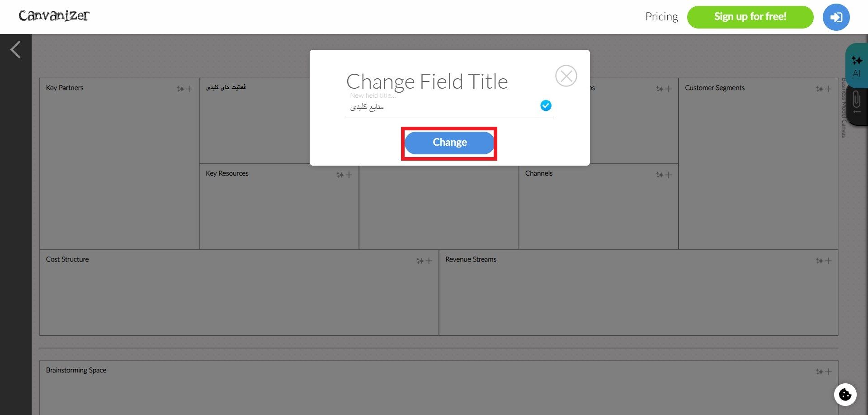868x415 pixels.
Task: Open the AI assistant side panel
Action: (x=856, y=66)
